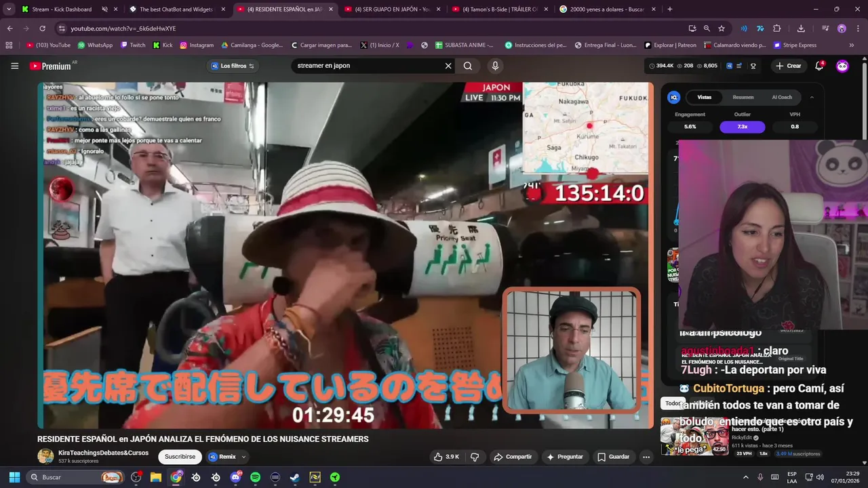Screen dimensions: 868x488
Task: Open the Windows Start menu
Action: pos(13,477)
